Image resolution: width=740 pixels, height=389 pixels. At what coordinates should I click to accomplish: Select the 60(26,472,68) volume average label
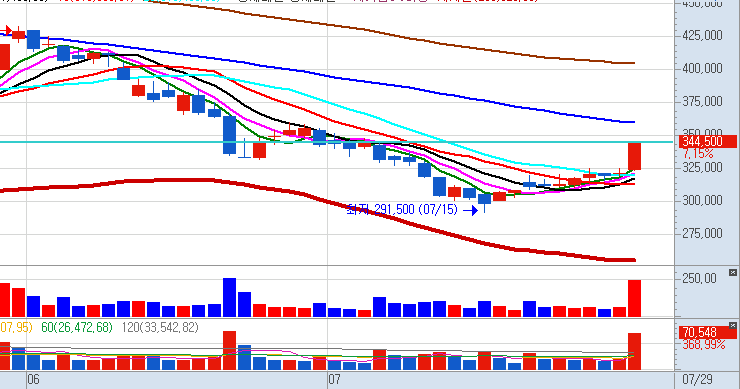tap(77, 327)
